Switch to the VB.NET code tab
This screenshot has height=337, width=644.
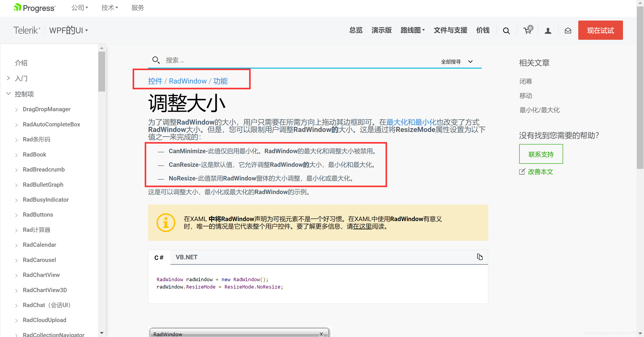pyautogui.click(x=186, y=257)
